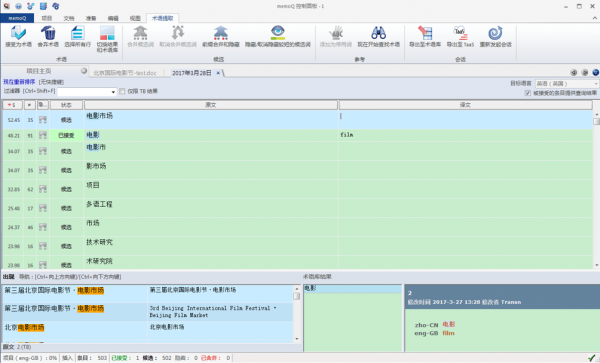Click the 译文 column header
Screen dimensions: 600x363
tap(465, 105)
